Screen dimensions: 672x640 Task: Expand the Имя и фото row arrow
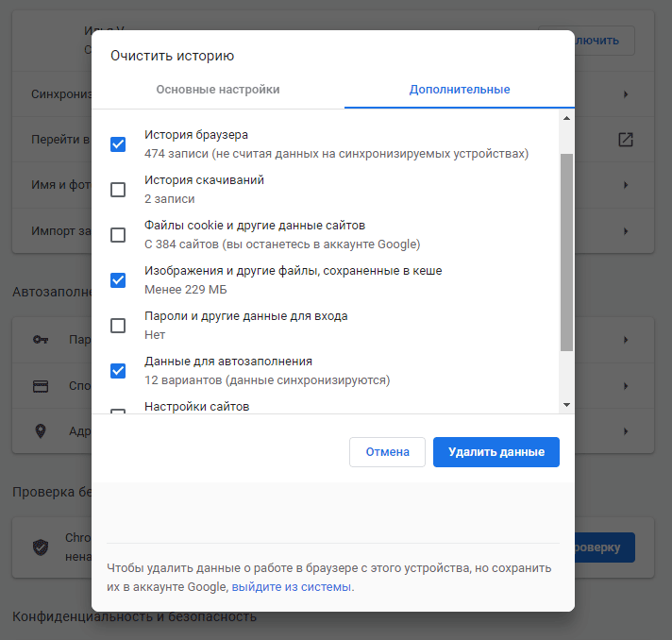[x=626, y=185]
